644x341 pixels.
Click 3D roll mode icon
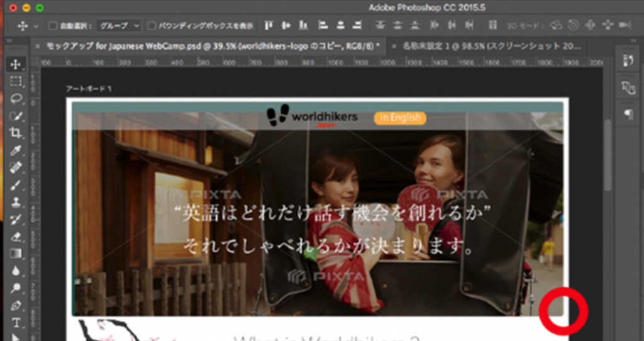point(573,25)
